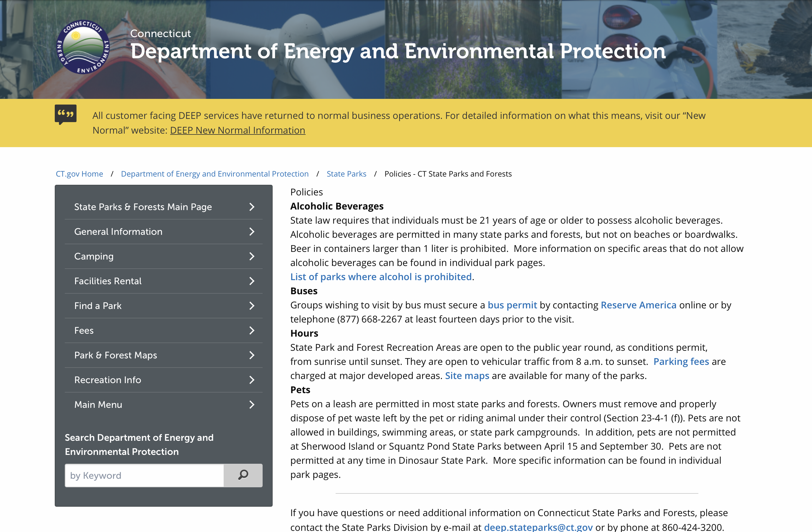Viewport: 812px width, 532px height.
Task: Click the Connecticut DEEP circular logo
Action: click(83, 47)
